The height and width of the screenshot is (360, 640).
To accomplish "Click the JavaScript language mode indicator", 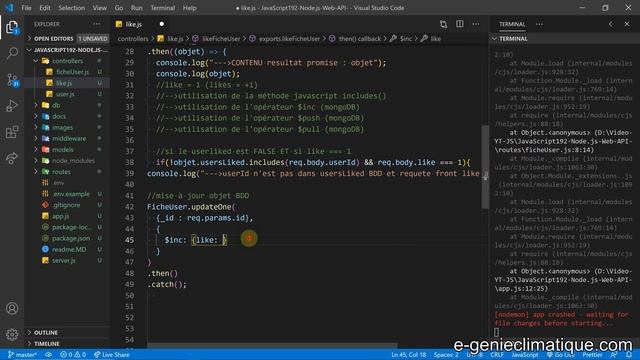I will [525, 355].
